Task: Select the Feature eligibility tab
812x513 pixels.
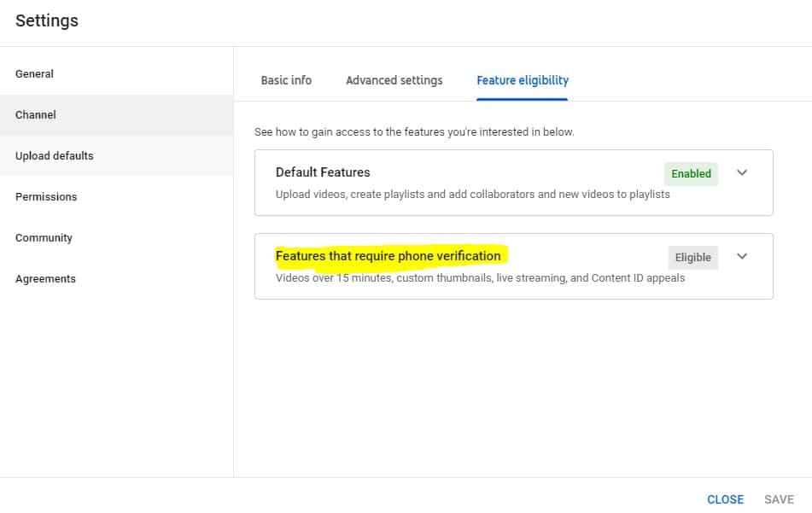Action: pyautogui.click(x=522, y=80)
